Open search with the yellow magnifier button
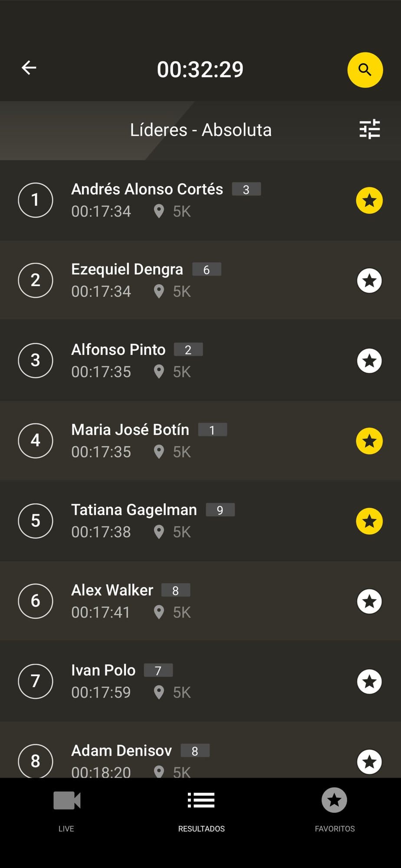The image size is (401, 868). 365,70
